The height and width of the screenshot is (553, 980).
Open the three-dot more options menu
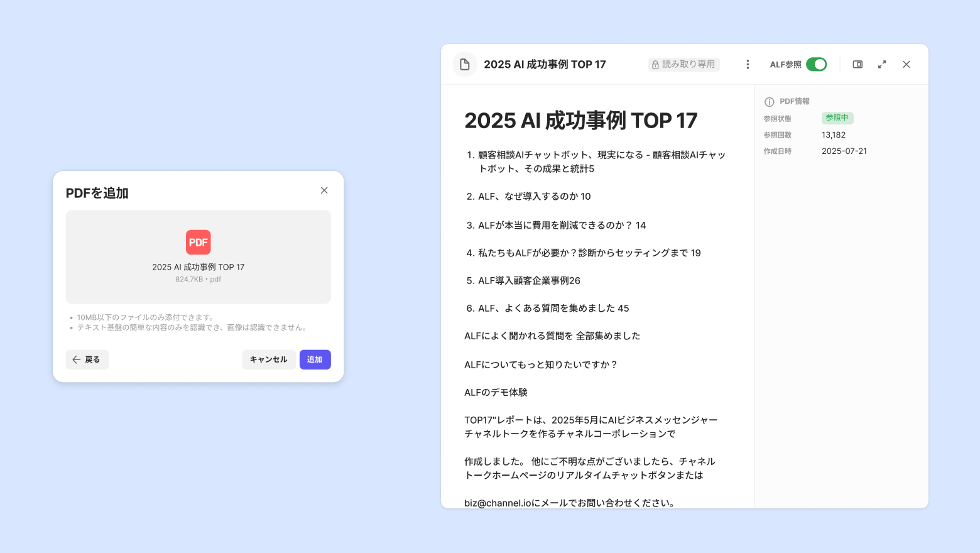tap(748, 64)
